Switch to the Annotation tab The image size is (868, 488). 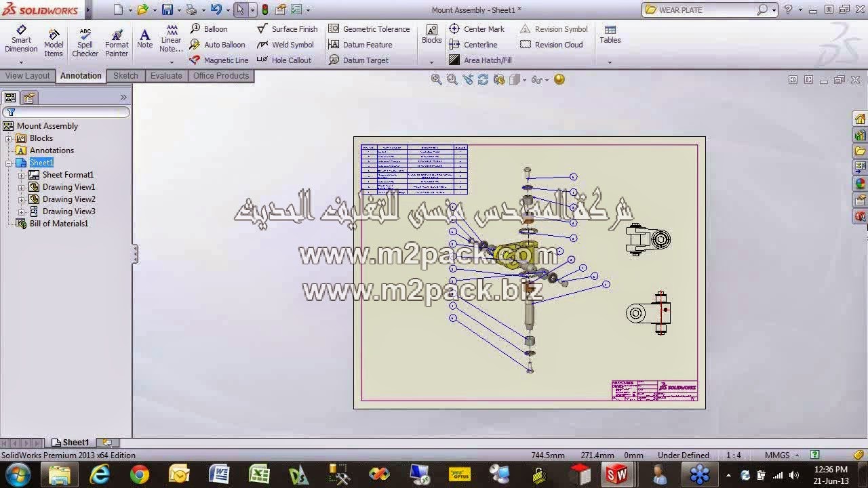pos(81,76)
